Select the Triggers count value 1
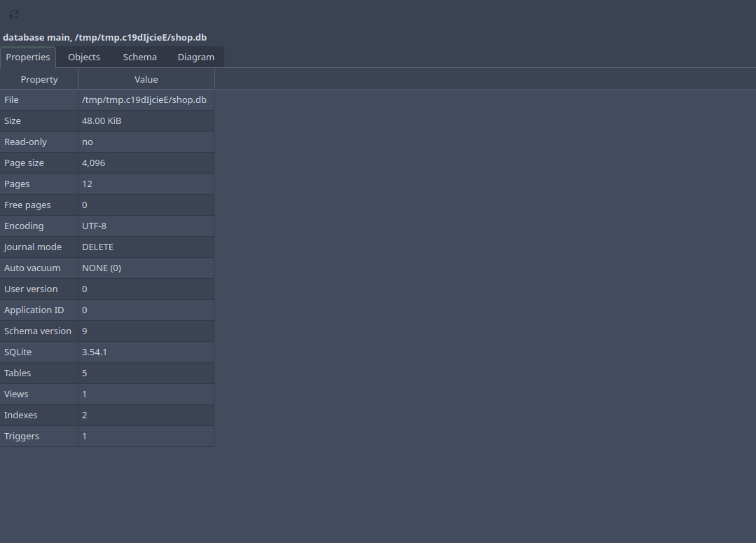 click(146, 436)
